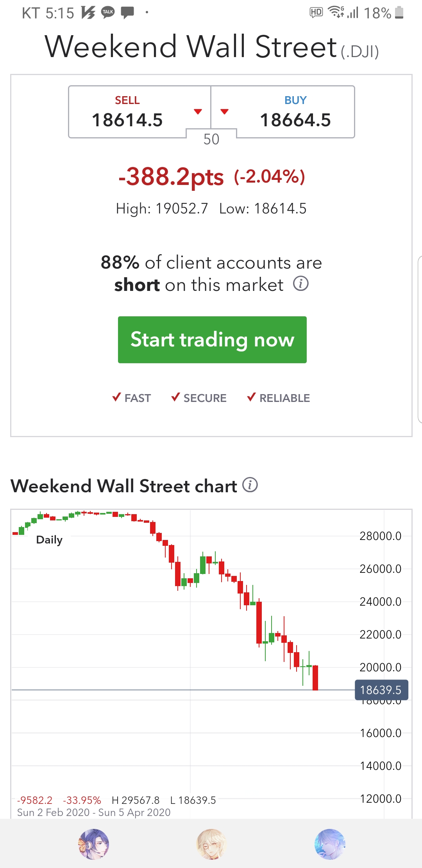The height and width of the screenshot is (868, 422).
Task: Open the KakaoTalk notification icon in status bar
Action: point(108,12)
